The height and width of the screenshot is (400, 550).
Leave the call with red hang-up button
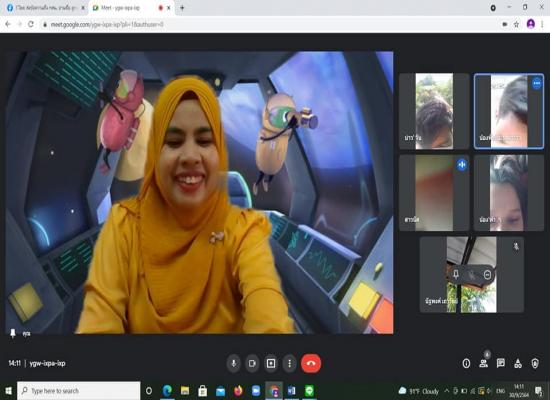pos(311,363)
